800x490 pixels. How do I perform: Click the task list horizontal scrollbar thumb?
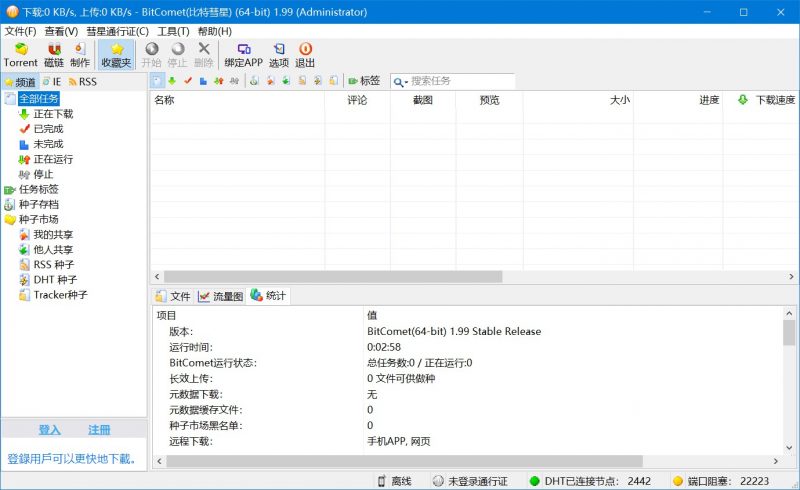[x=333, y=277]
